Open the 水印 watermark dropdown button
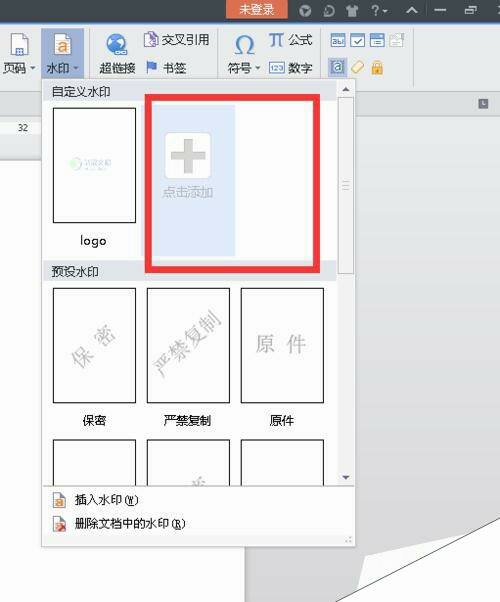This screenshot has width=500, height=602. [x=62, y=53]
